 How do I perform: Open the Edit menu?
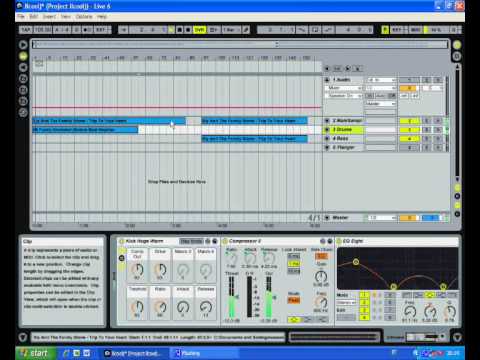[34, 16]
